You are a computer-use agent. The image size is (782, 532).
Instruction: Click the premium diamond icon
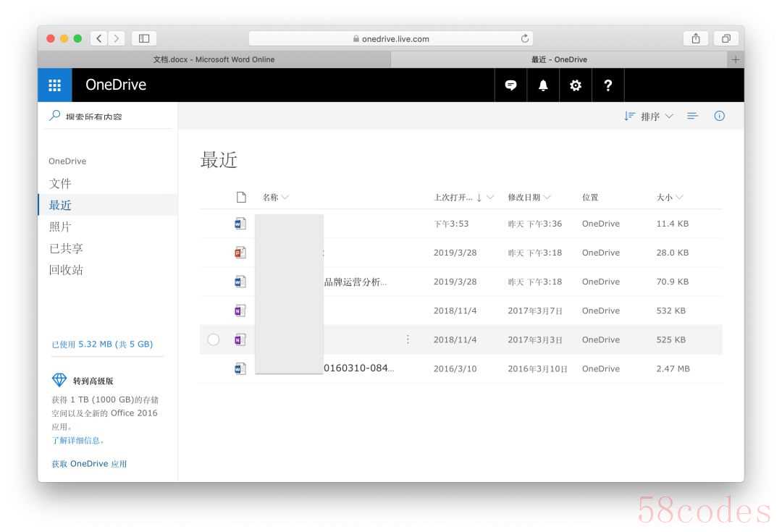(59, 380)
